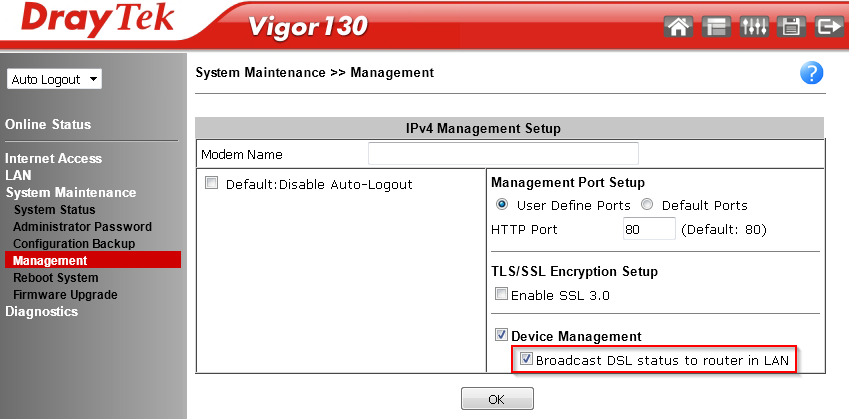This screenshot has width=849, height=419.
Task: Expand the Internet Access menu
Action: [x=53, y=158]
